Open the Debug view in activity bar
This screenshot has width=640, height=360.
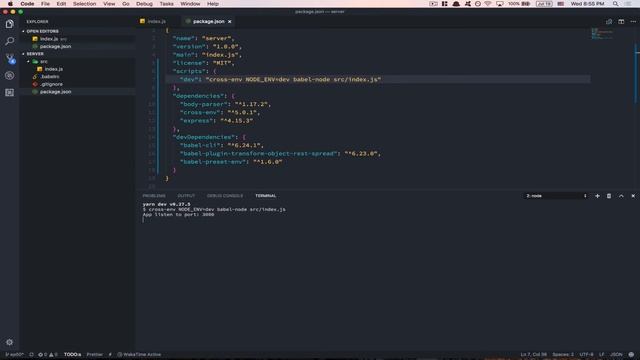click(9, 76)
